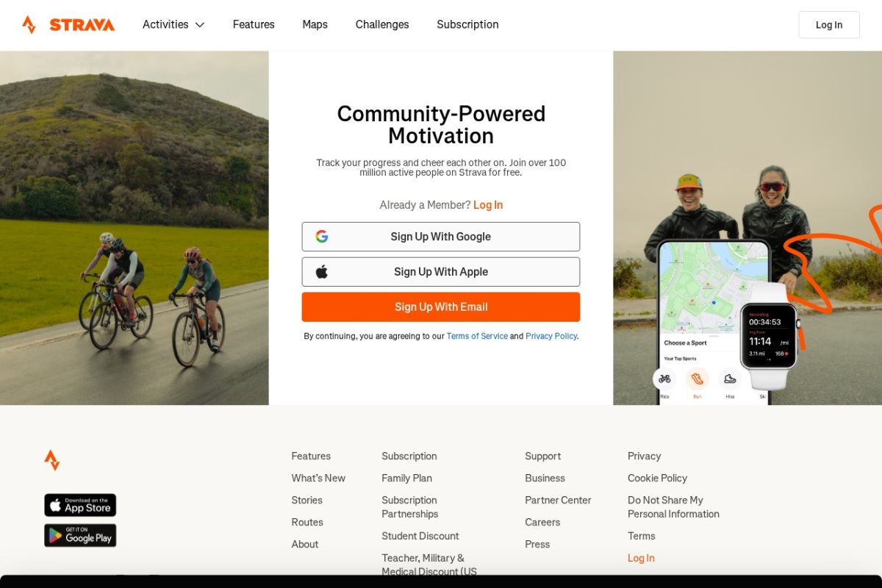Open the Routes footer link
This screenshot has height=588, width=882.
[307, 523]
